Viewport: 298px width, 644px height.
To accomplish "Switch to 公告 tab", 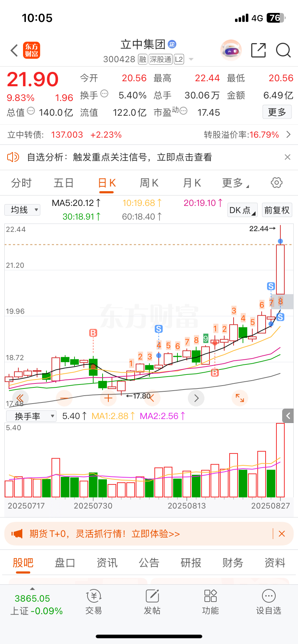I will pos(149,563).
